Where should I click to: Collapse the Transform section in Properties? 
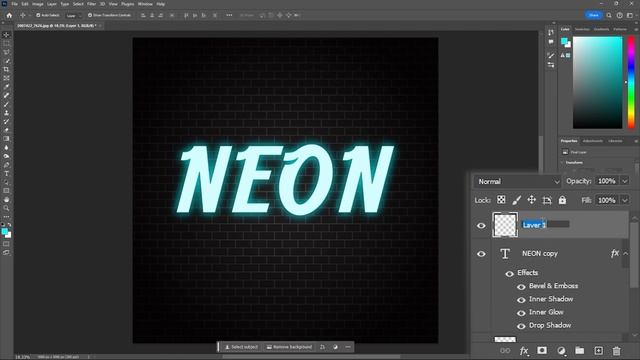point(562,162)
